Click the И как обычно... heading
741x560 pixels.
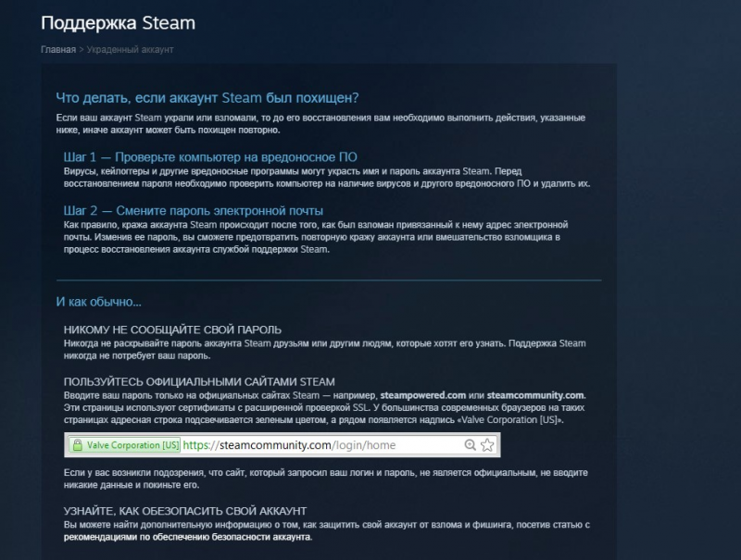(98, 302)
